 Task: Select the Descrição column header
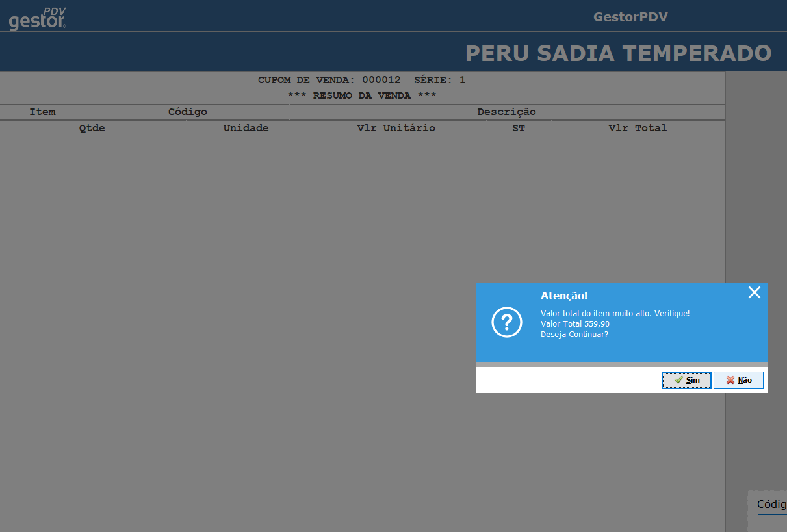[x=506, y=112]
